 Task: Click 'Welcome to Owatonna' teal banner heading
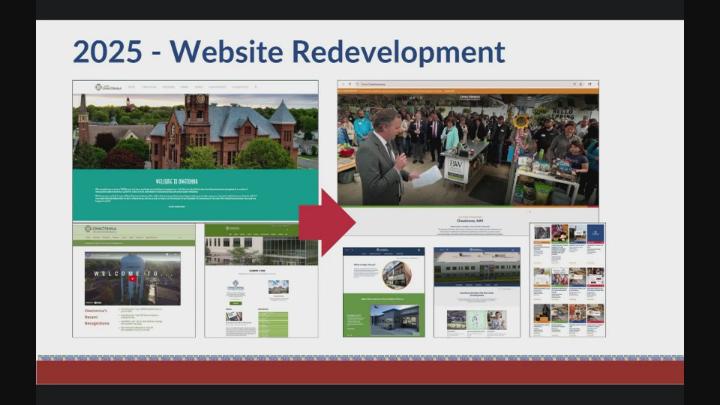(195, 179)
